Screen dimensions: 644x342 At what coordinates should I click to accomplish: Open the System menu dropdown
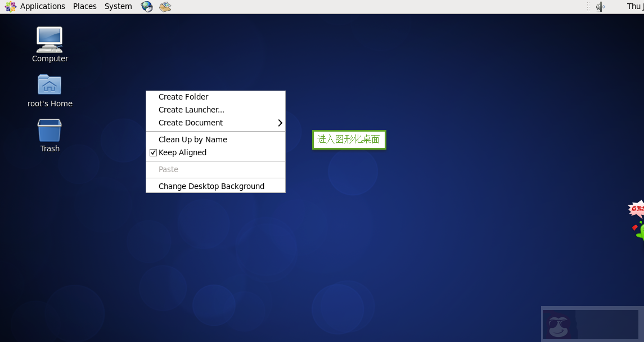pyautogui.click(x=118, y=6)
